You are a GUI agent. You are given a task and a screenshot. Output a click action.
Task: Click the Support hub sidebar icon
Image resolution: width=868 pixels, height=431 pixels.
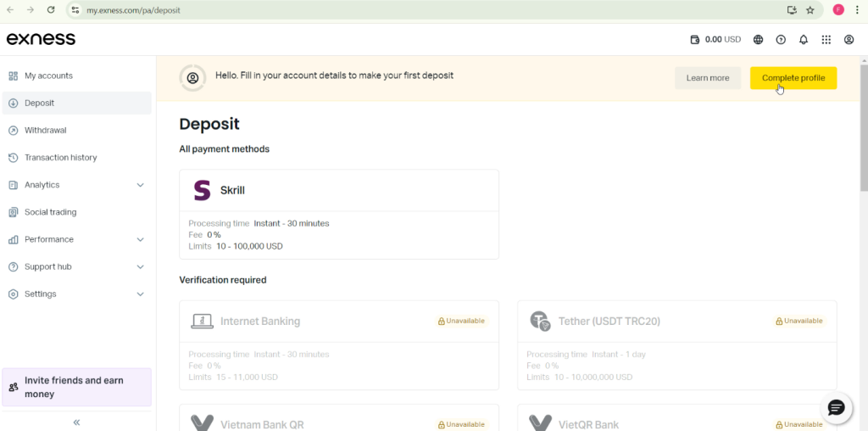tap(14, 267)
